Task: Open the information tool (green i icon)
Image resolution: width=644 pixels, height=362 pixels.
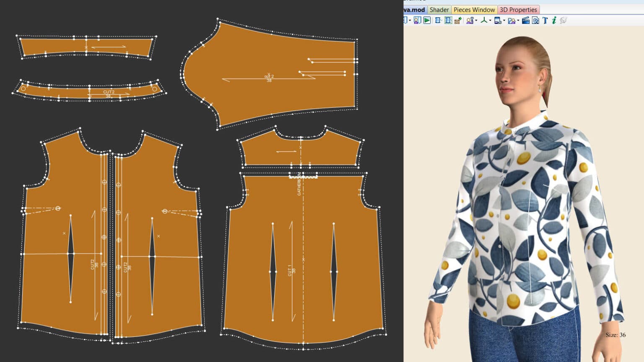Action: click(x=554, y=20)
